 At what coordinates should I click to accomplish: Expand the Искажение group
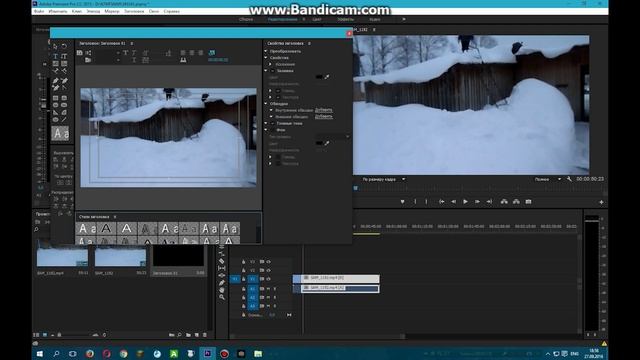270,64
